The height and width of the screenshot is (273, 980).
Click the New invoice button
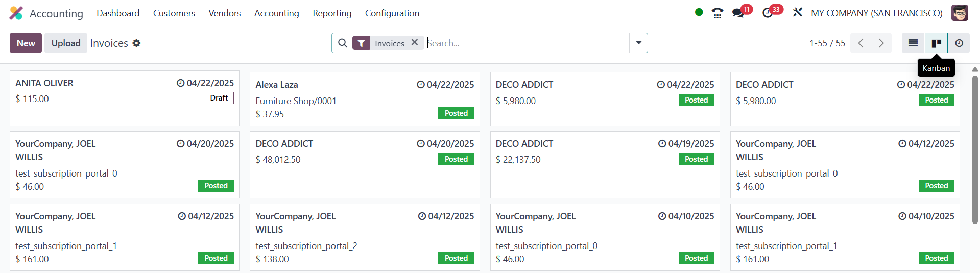[x=26, y=43]
